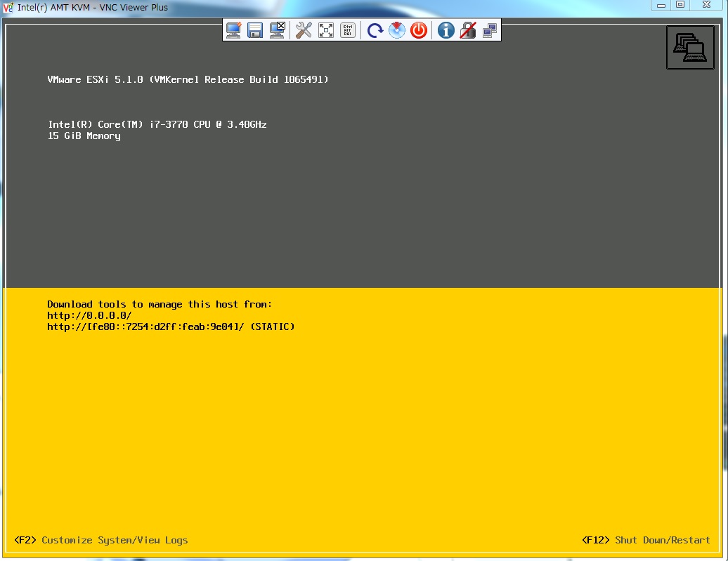Click the VNC Viewer Plus title icon
728x561 pixels.
(x=8, y=8)
